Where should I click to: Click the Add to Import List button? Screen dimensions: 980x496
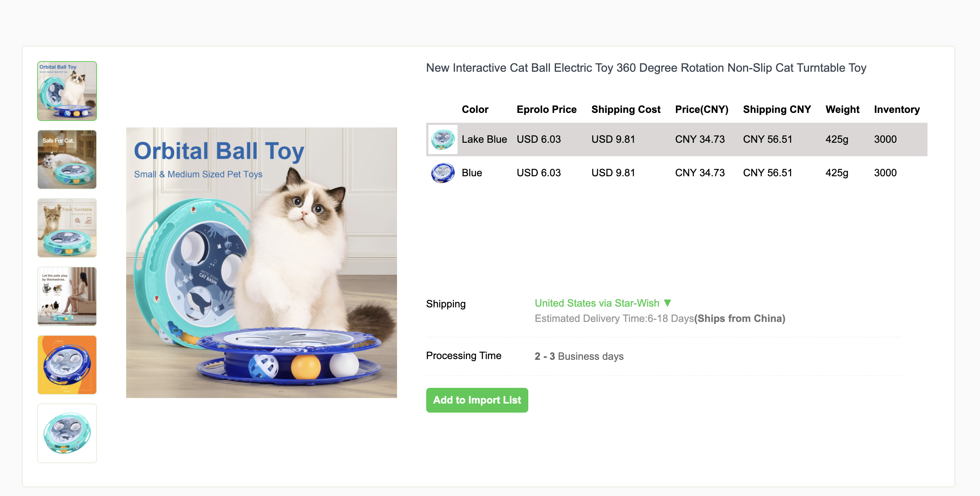point(477,400)
